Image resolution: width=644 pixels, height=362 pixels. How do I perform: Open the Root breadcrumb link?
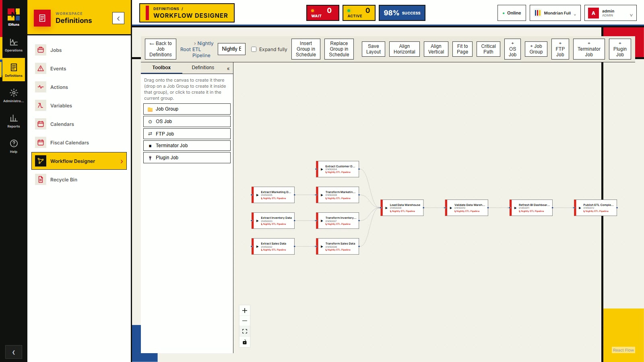186,49
